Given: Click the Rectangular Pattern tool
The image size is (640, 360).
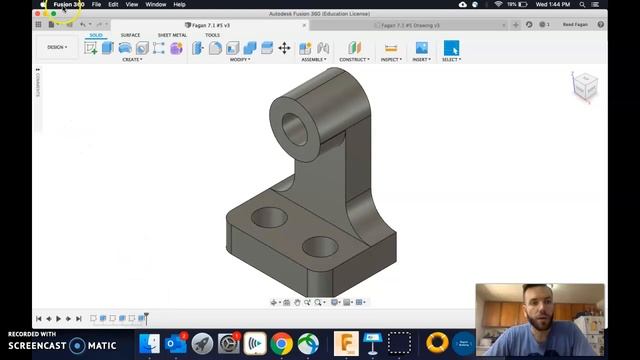Looking at the screenshot, I should (x=159, y=48).
